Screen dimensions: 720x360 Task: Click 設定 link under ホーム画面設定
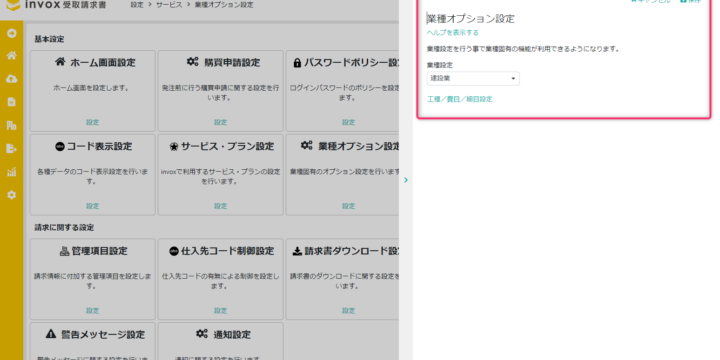93,122
